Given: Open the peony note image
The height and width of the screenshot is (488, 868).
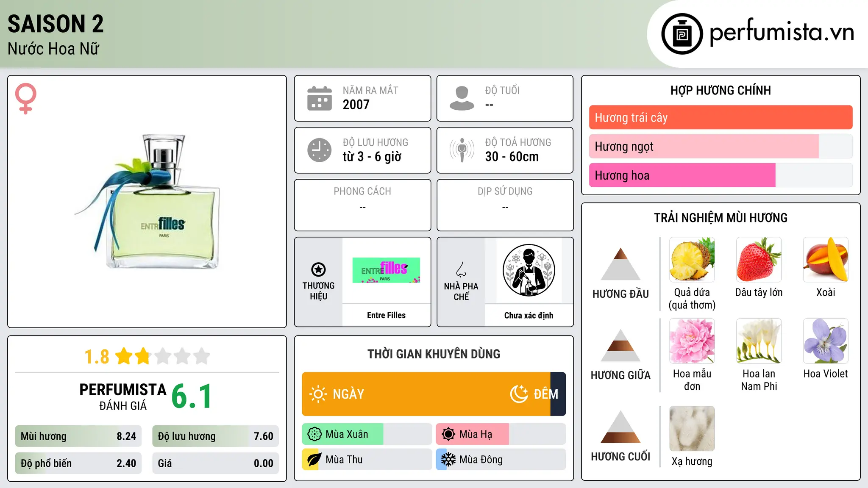Looking at the screenshot, I should point(692,341).
